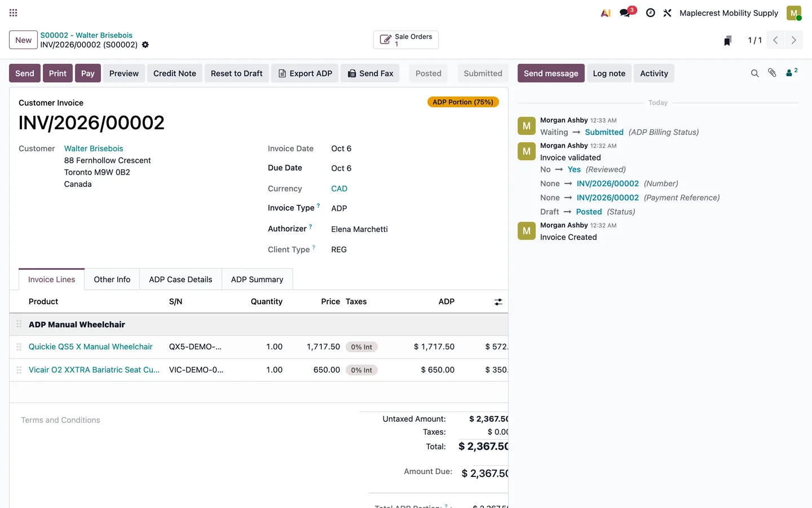Open the Sale Orders smart button

(x=406, y=40)
